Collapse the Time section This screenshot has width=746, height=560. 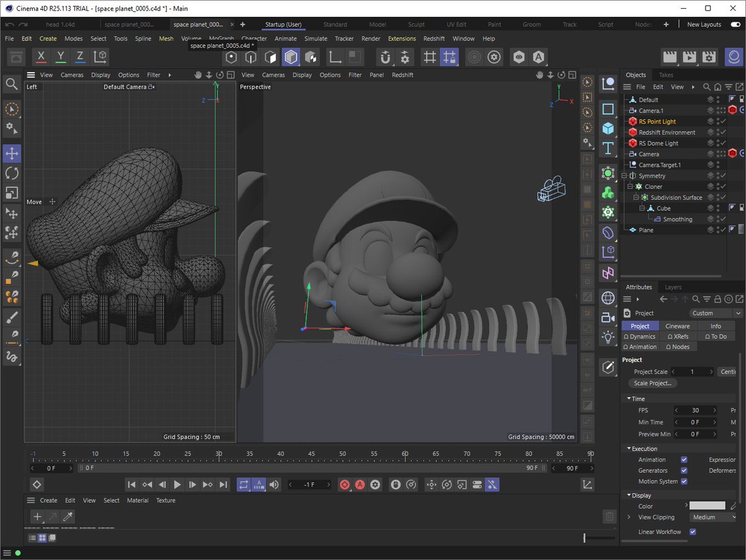coord(629,399)
